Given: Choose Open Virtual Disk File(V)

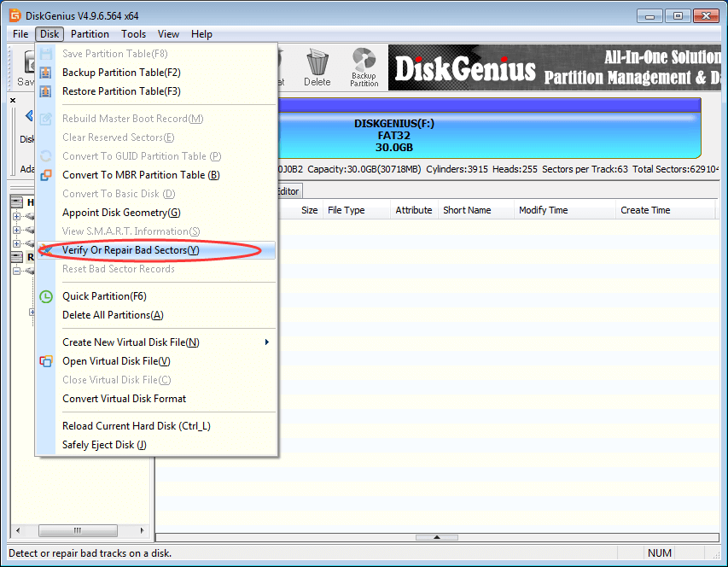Looking at the screenshot, I should click(x=156, y=361).
